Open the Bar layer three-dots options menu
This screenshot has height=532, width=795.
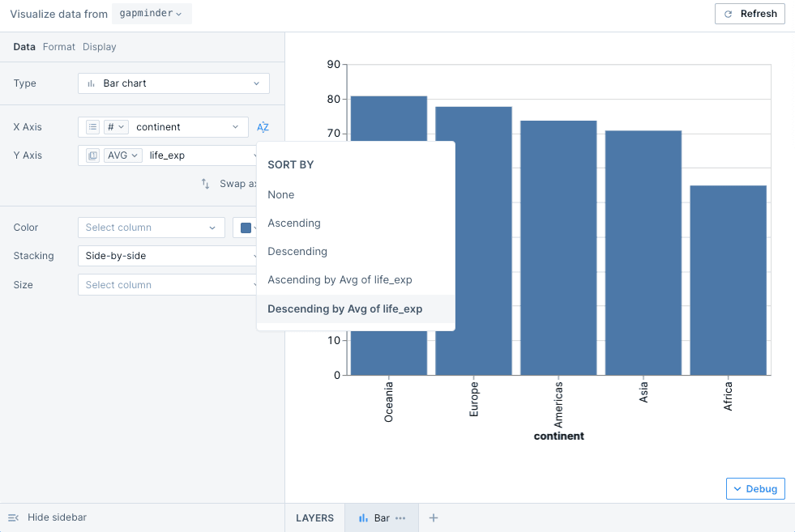click(400, 518)
